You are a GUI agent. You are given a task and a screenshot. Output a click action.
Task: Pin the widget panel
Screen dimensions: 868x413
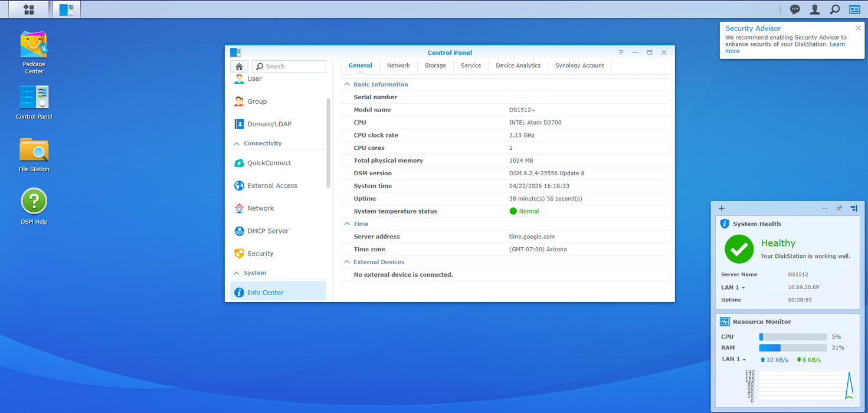[839, 208]
